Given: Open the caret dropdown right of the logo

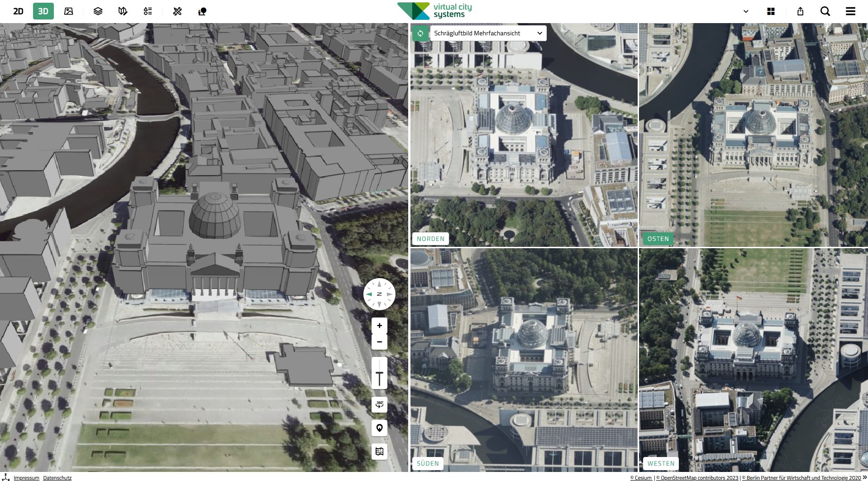Looking at the screenshot, I should [745, 11].
